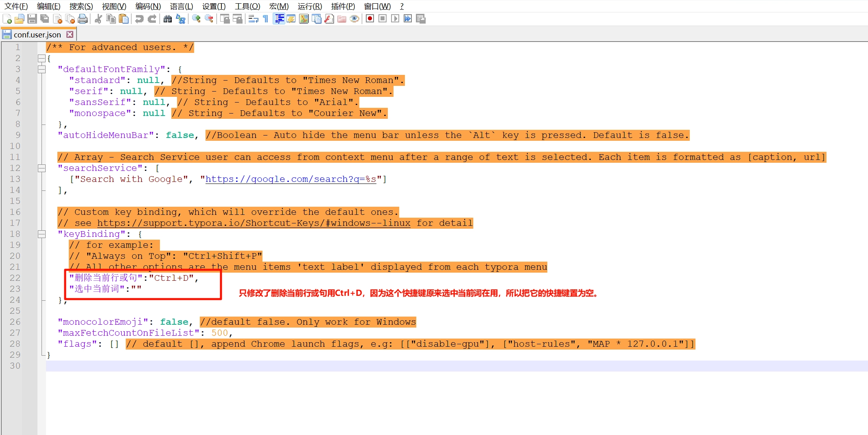
Task: Open the 工具(O) menu
Action: coord(247,6)
